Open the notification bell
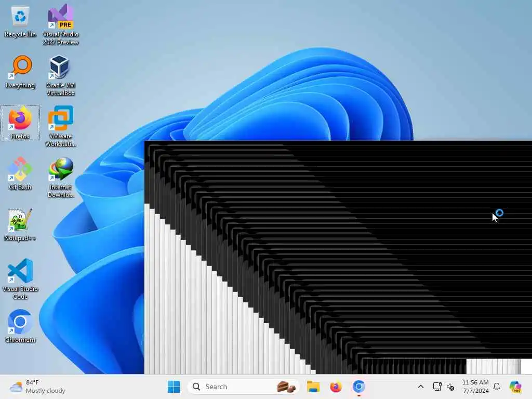532x399 pixels. [497, 387]
